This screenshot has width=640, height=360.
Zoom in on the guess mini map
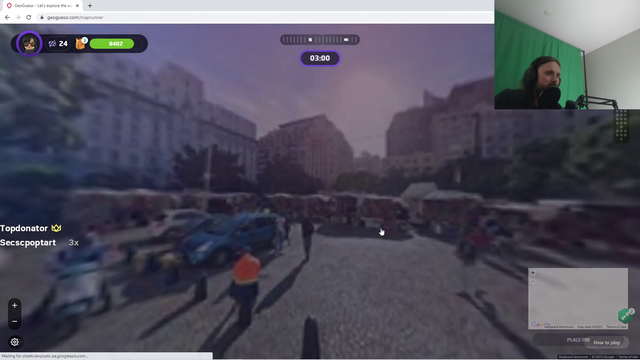click(x=533, y=273)
